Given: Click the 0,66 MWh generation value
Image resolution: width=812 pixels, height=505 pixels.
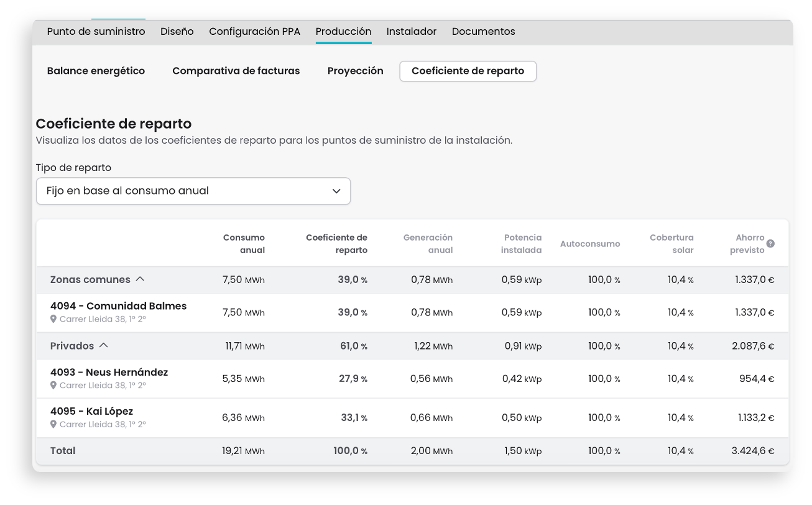Looking at the screenshot, I should coord(431,417).
